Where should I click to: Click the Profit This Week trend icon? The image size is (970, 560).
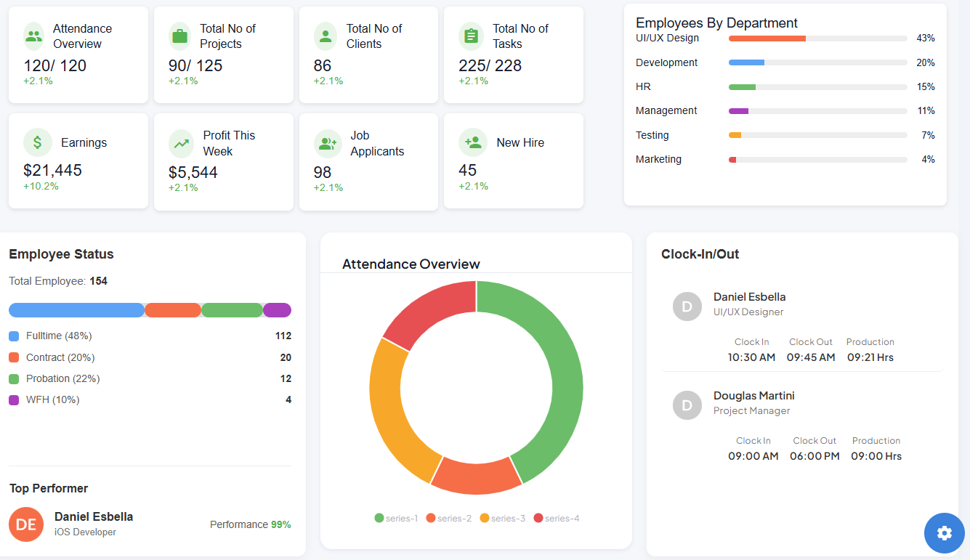pos(182,142)
